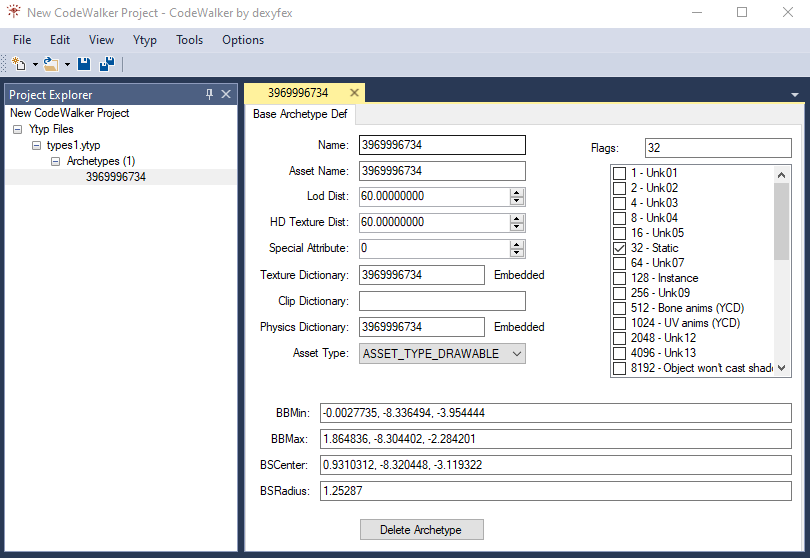Click the CodeWalker app icon in title bar
The image size is (810, 558).
(14, 12)
